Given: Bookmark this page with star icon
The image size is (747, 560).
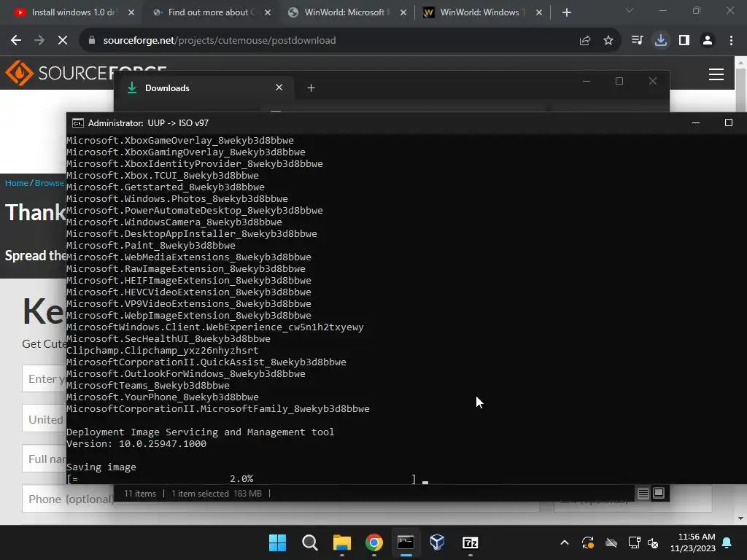Looking at the screenshot, I should pos(608,41).
